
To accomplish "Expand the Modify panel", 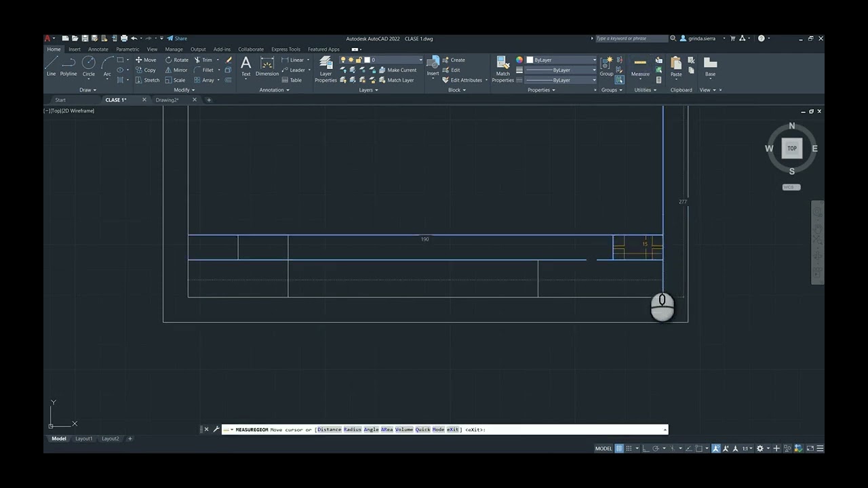I will [x=184, y=89].
